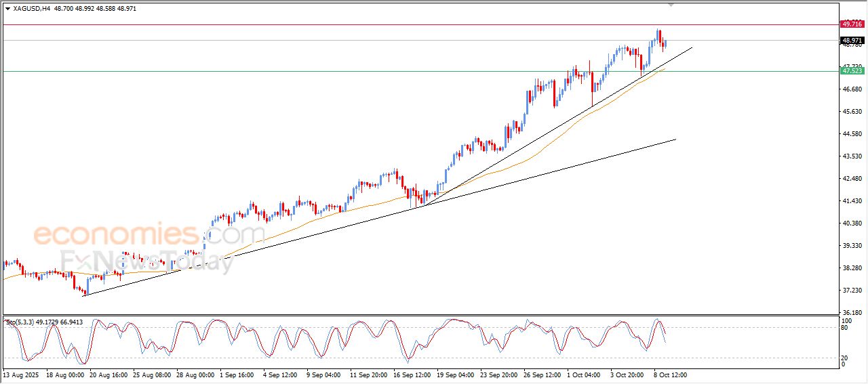
Task: Click the stochastic 20 level label
Action: (846, 358)
